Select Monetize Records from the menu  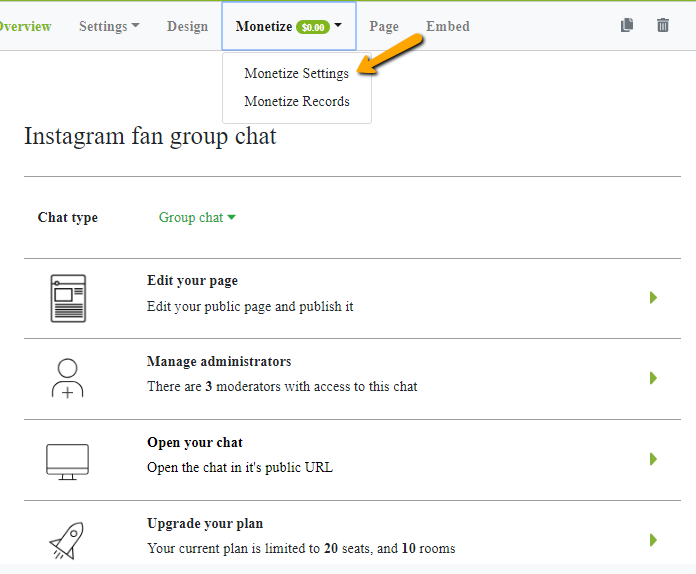296,102
